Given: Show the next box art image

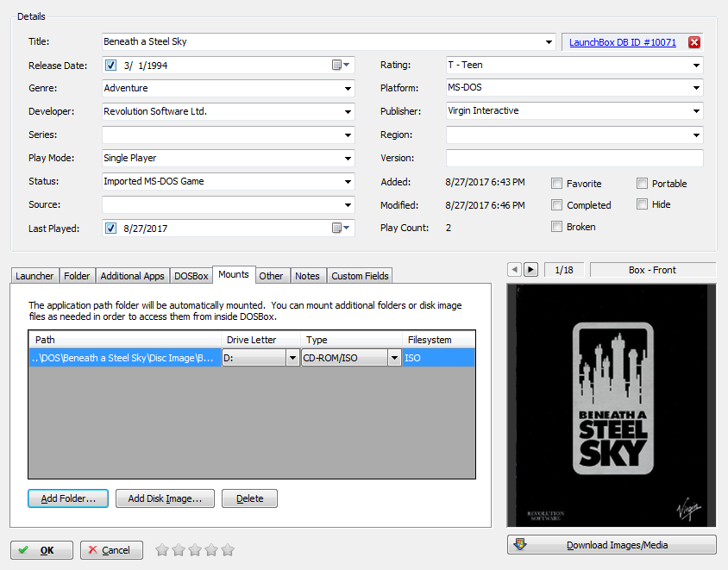Looking at the screenshot, I should tap(530, 270).
